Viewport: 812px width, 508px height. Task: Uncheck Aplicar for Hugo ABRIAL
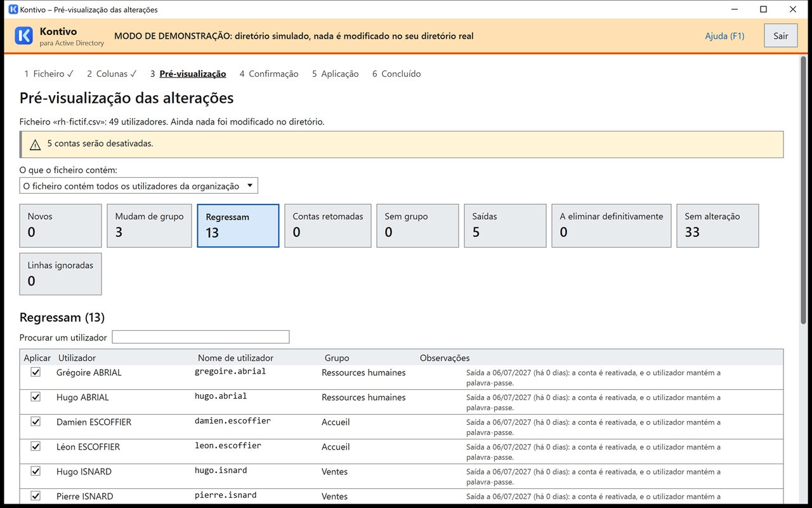36,397
